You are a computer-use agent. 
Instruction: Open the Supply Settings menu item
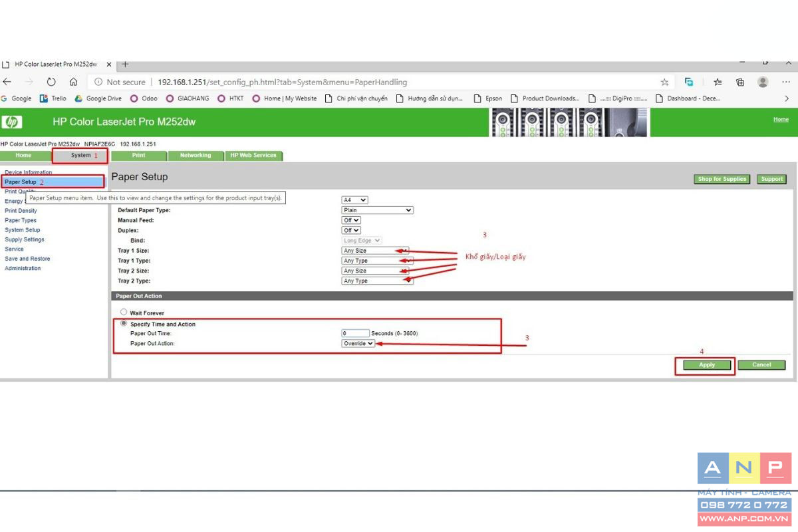click(25, 239)
